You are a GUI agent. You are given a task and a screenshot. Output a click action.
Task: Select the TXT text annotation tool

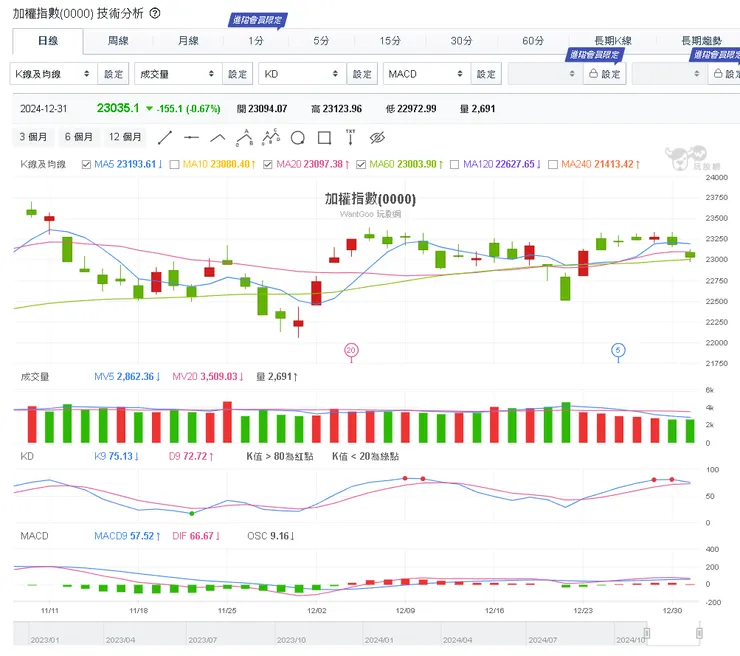(x=351, y=137)
